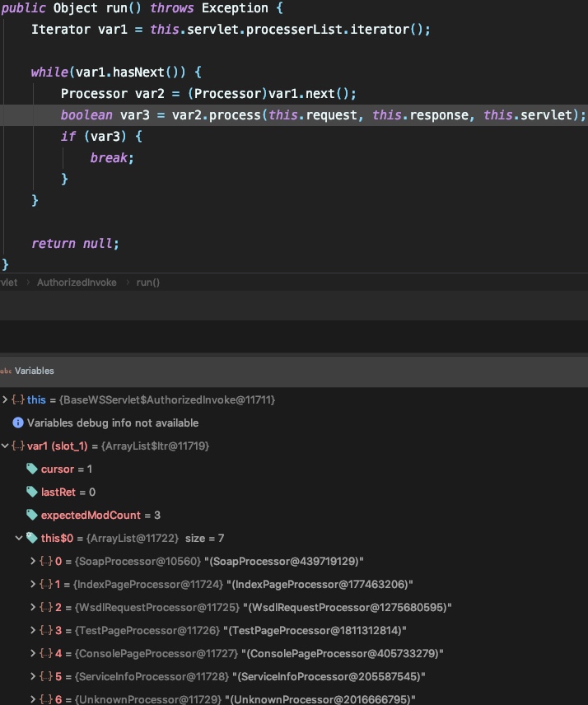Screen dimensions: 588x705
Task: Select the Variables panel tab
Action: (x=34, y=371)
